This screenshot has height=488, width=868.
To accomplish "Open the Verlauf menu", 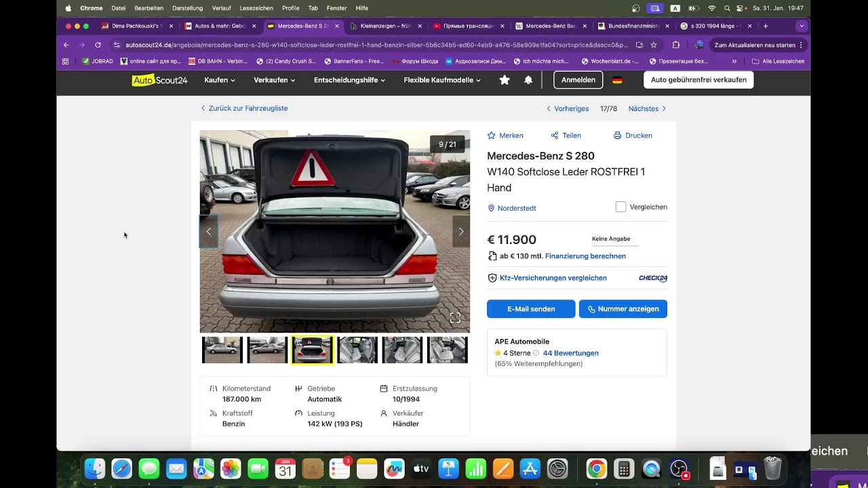I will pyautogui.click(x=221, y=8).
